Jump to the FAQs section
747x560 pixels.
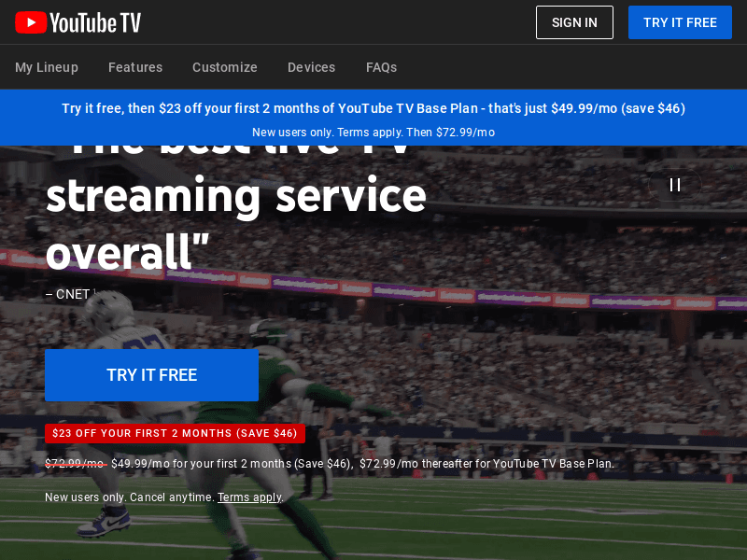[x=381, y=67]
